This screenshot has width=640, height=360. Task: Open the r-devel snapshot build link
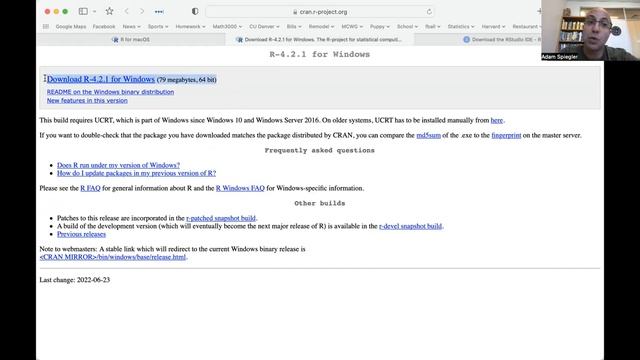[410, 226]
